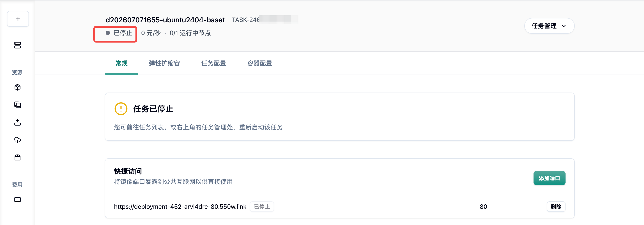Screen dimensions: 644x225
Task: Switch to the 任务配置 tab
Action: (x=213, y=63)
